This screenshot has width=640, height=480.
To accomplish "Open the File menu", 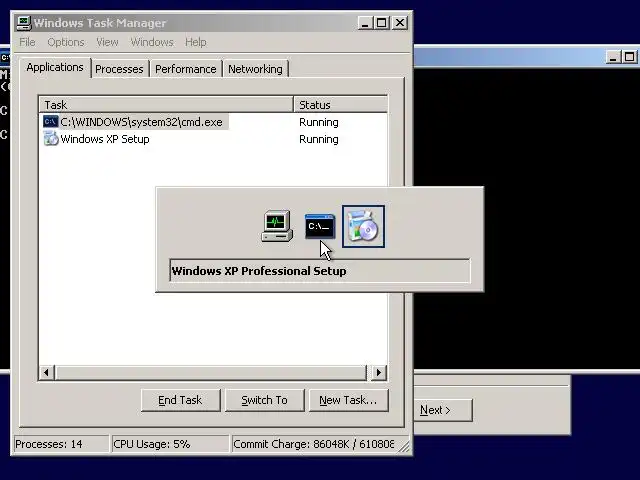I will (x=27, y=42).
